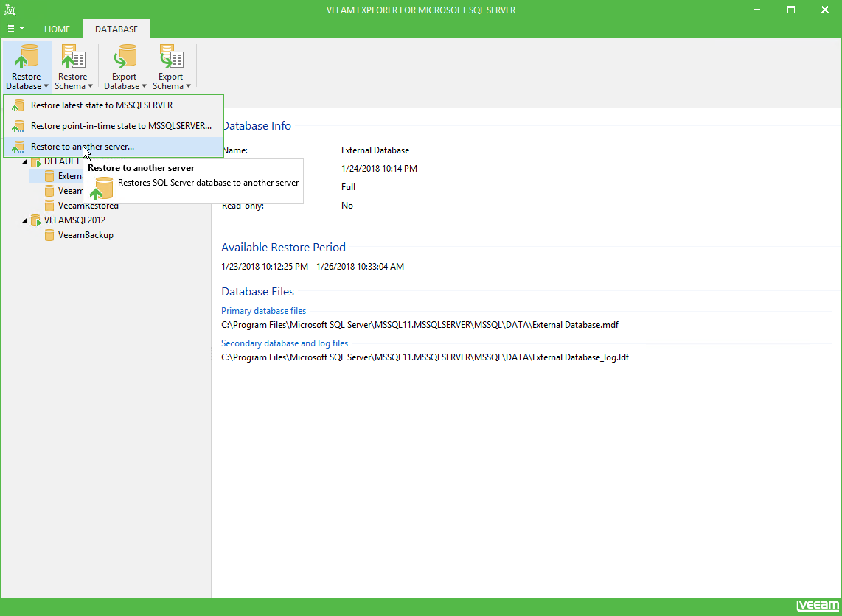The width and height of the screenshot is (842, 616).
Task: Click the Full recovery model value
Action: pos(348,186)
